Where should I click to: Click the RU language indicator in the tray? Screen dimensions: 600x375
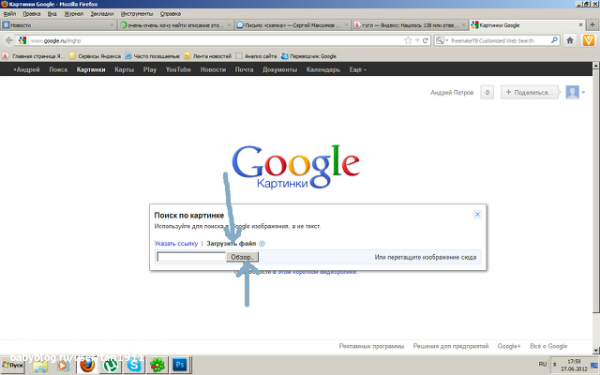[543, 364]
